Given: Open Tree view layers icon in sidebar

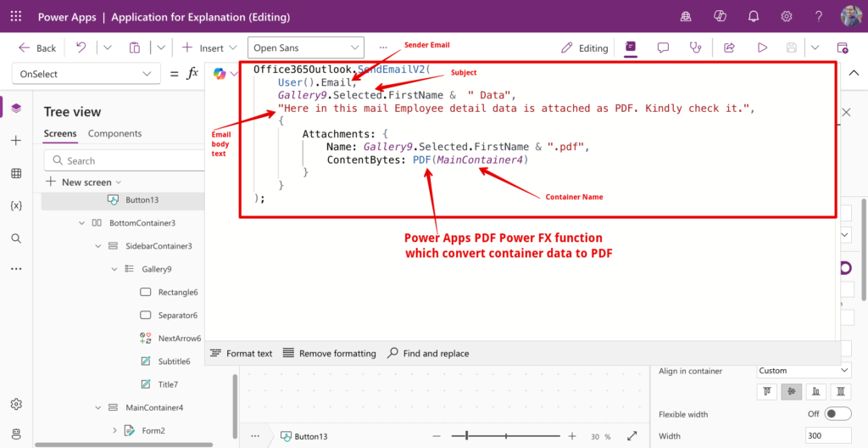Looking at the screenshot, I should pos(16,108).
